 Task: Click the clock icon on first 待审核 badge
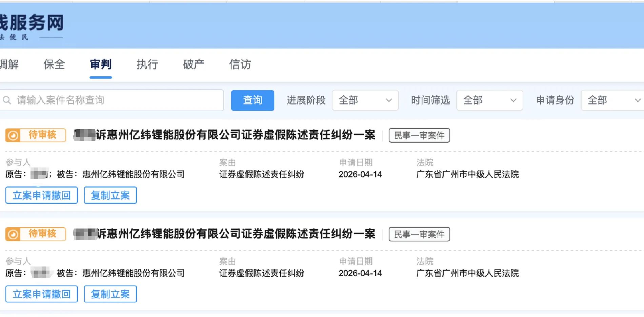pyautogui.click(x=13, y=135)
